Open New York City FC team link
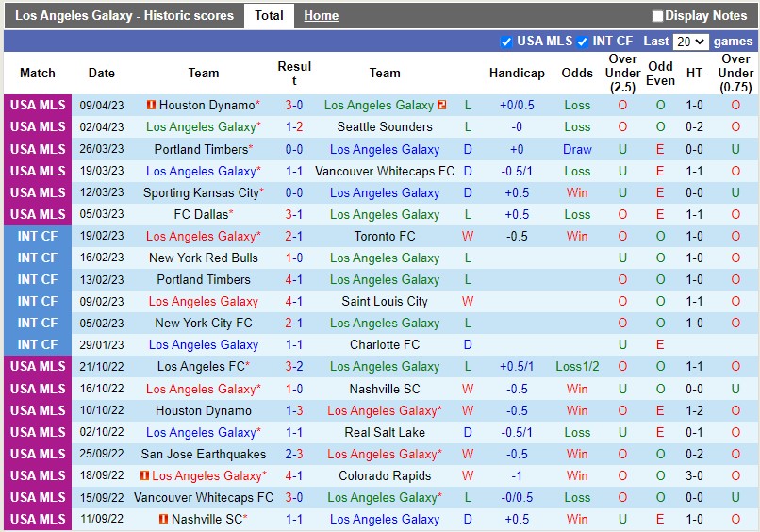 [204, 323]
